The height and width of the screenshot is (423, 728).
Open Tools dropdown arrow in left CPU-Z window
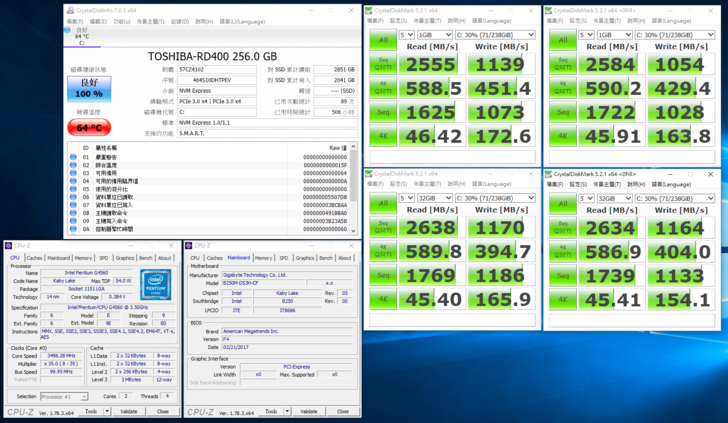pos(108,412)
